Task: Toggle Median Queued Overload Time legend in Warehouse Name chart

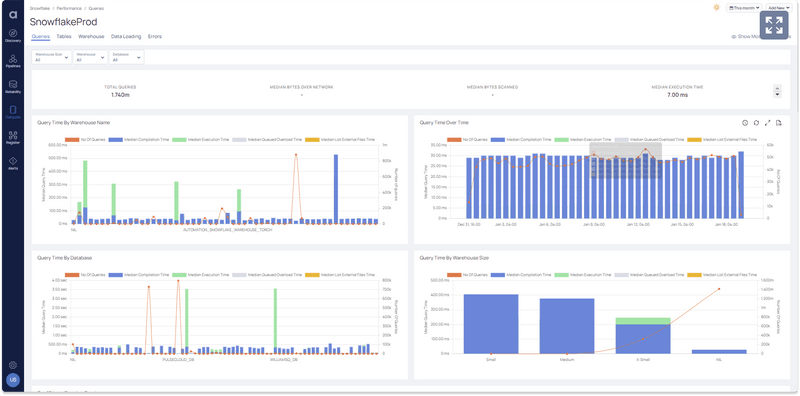Action: [267, 139]
